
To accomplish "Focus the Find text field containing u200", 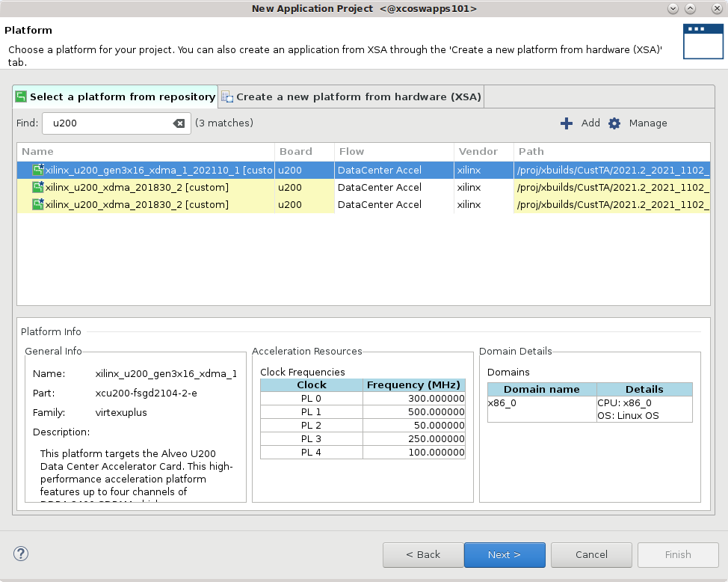I will [108, 123].
